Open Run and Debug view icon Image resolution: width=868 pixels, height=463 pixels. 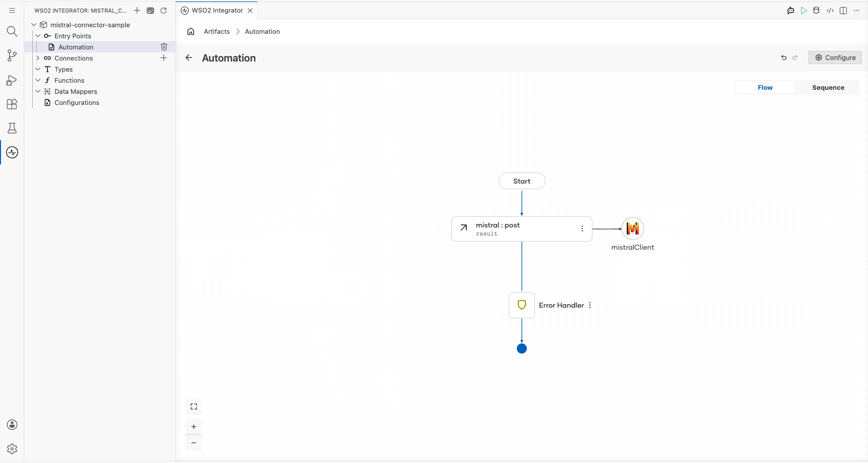pyautogui.click(x=12, y=80)
